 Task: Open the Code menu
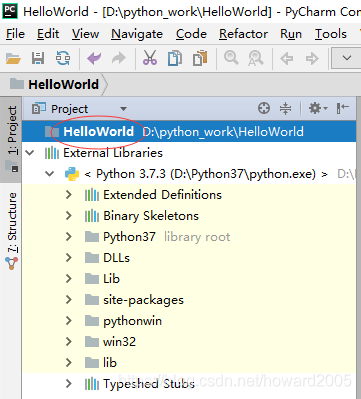[191, 34]
